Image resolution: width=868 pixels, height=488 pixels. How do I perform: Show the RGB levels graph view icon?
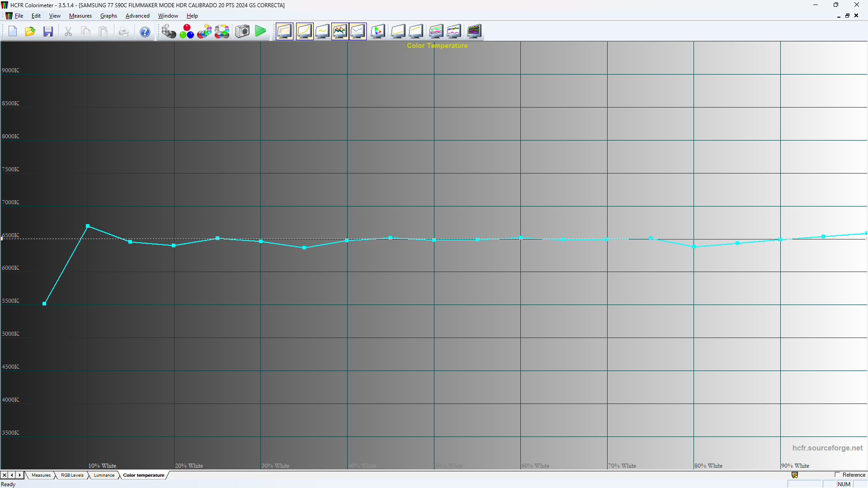340,31
